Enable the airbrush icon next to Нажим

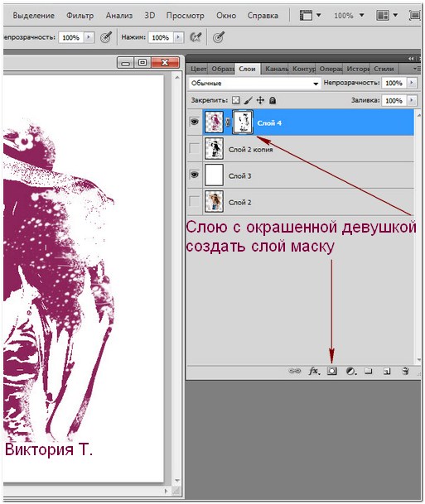(196, 37)
